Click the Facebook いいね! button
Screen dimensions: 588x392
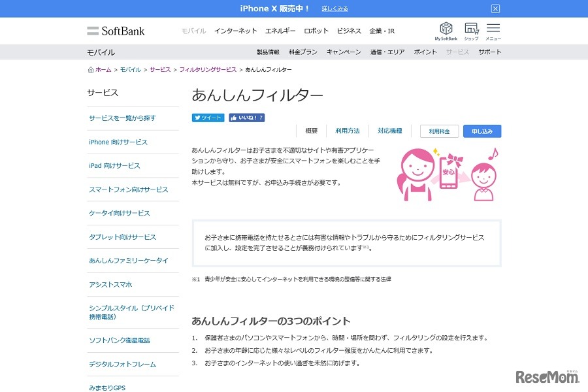coord(246,118)
